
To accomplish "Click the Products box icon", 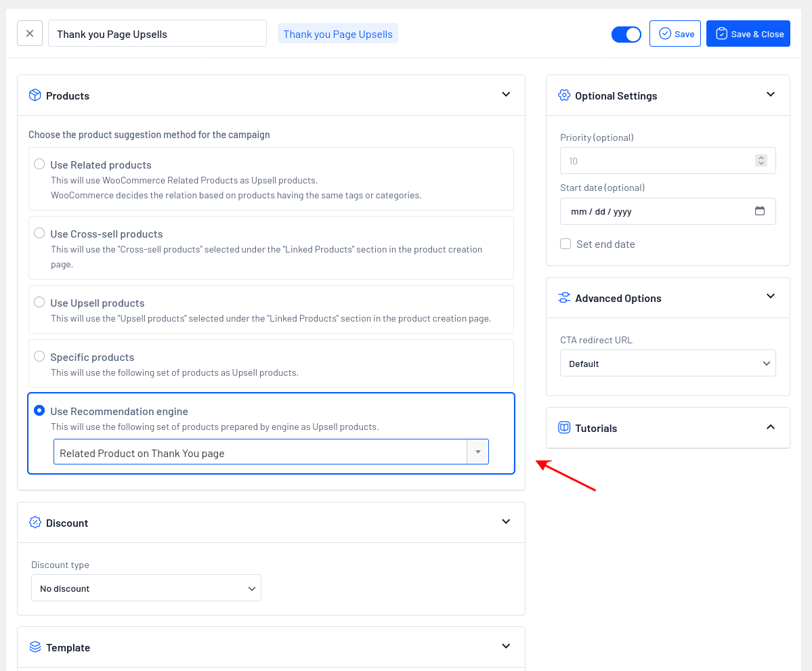I will [35, 95].
